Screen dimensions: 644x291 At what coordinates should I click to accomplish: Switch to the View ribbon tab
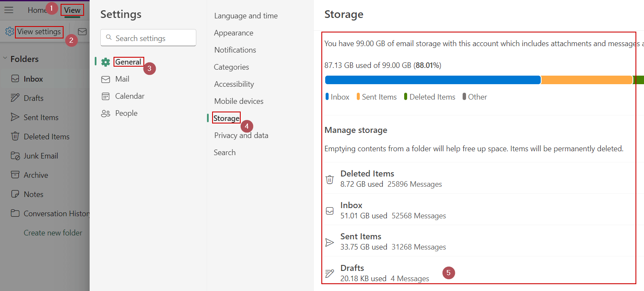click(72, 10)
